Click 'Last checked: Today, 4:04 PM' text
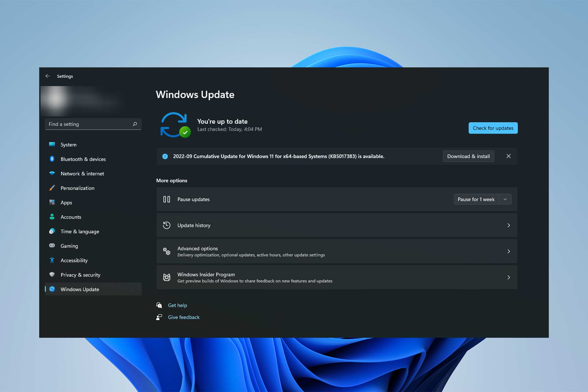Viewport: 588px width, 392px height. coord(230,129)
